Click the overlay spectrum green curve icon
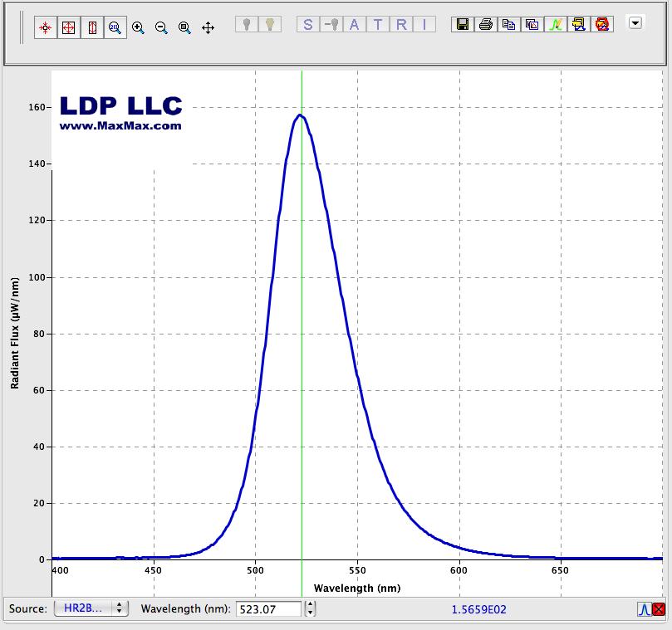This screenshot has width=672, height=630. 556,24
